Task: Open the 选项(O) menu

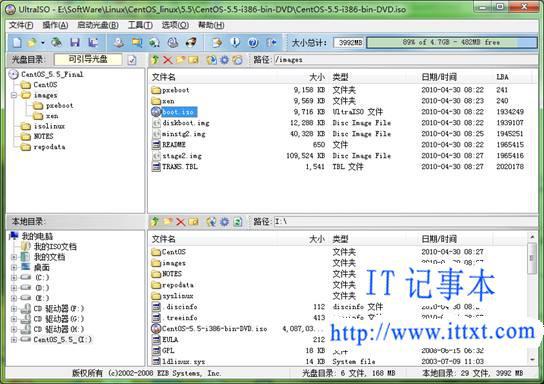Action: 175,25
